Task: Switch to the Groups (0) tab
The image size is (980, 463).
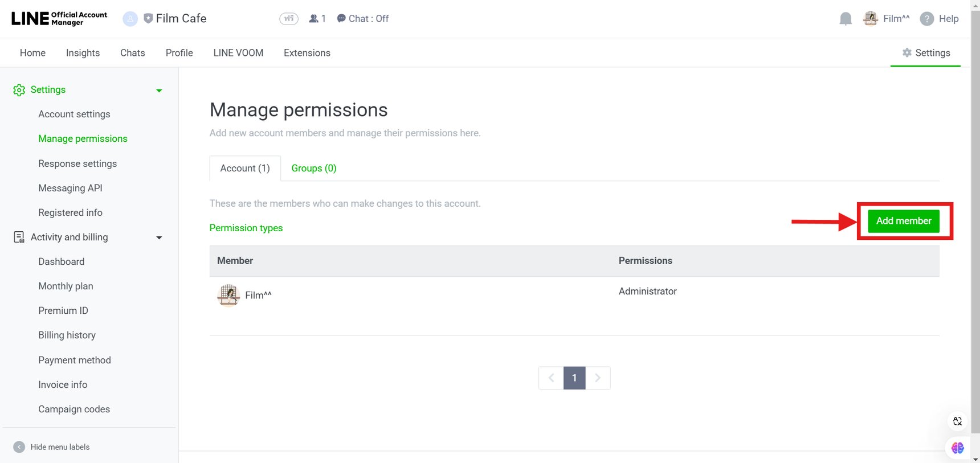Action: [x=314, y=168]
